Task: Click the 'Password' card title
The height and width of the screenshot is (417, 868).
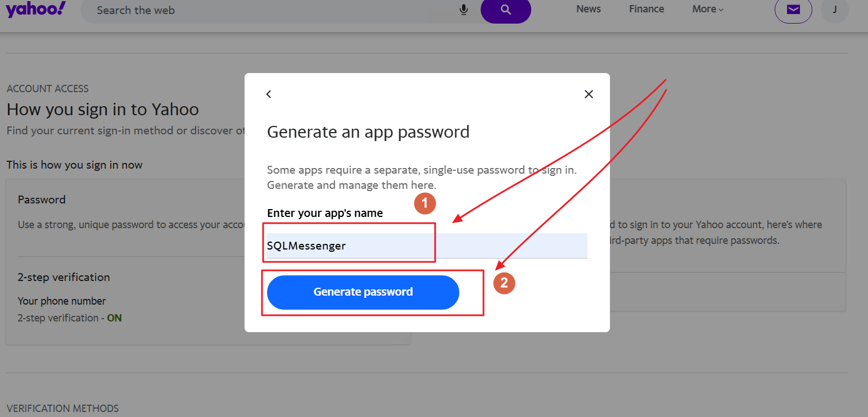Action: [42, 200]
